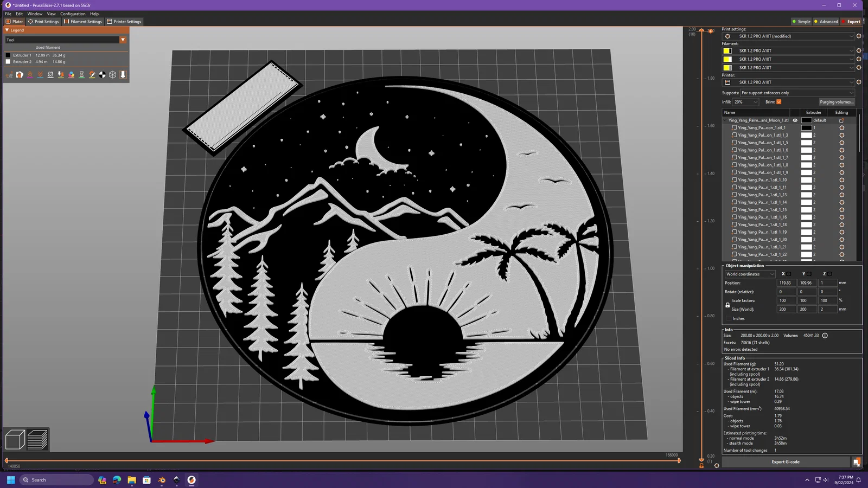
Task: Open editing icon for Ying_Yang_Palm...ans_Moon_1.stl object
Action: pyautogui.click(x=842, y=120)
